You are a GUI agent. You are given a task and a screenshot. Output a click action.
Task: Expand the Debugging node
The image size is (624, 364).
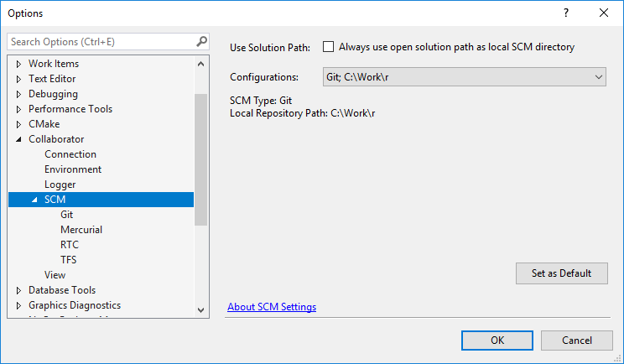tap(18, 94)
